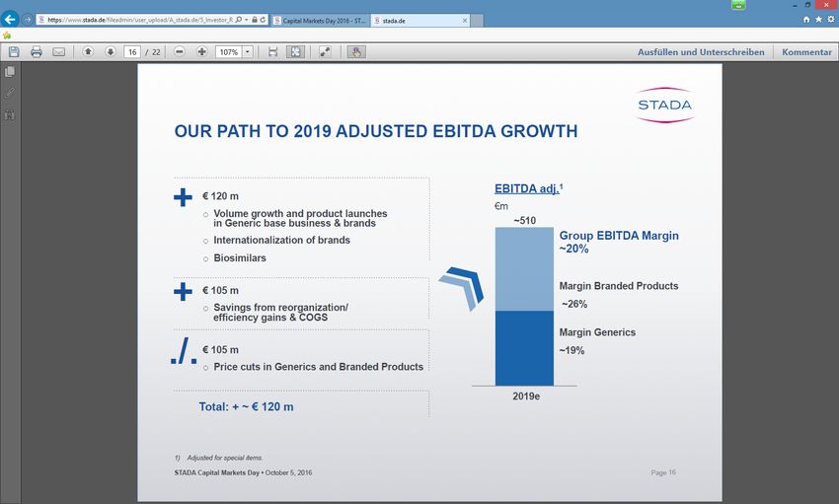Click 'Internationalization of brands' text

[282, 240]
